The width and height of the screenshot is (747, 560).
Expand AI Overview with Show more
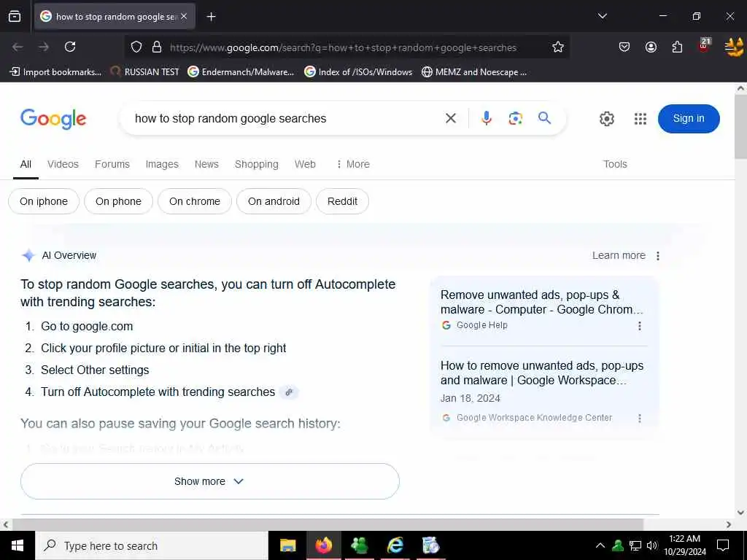[209, 481]
